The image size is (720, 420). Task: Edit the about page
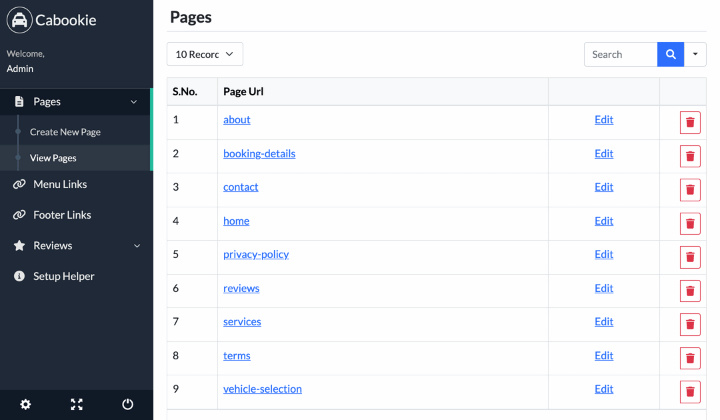pyautogui.click(x=604, y=120)
